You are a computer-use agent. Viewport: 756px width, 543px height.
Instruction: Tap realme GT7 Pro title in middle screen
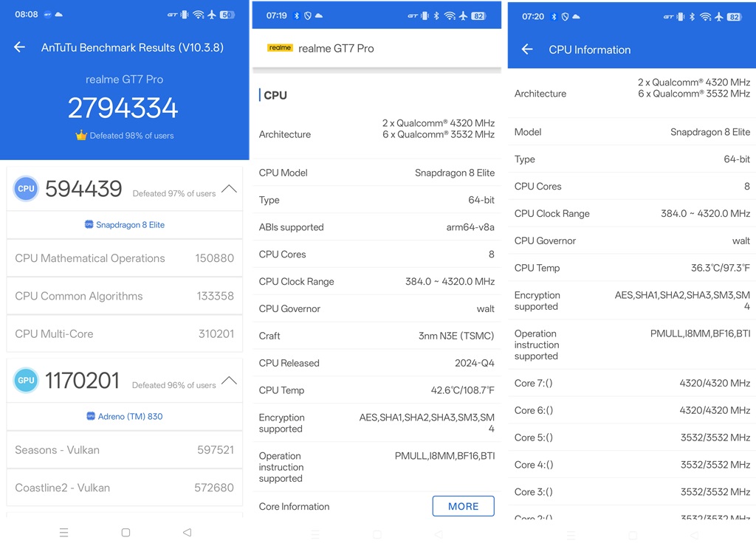click(336, 48)
